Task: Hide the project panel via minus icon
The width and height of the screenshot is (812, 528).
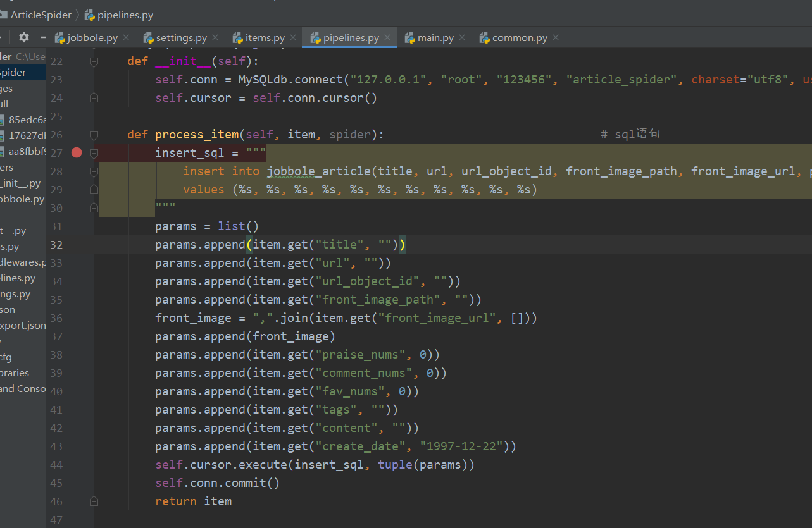Action: tap(43, 37)
